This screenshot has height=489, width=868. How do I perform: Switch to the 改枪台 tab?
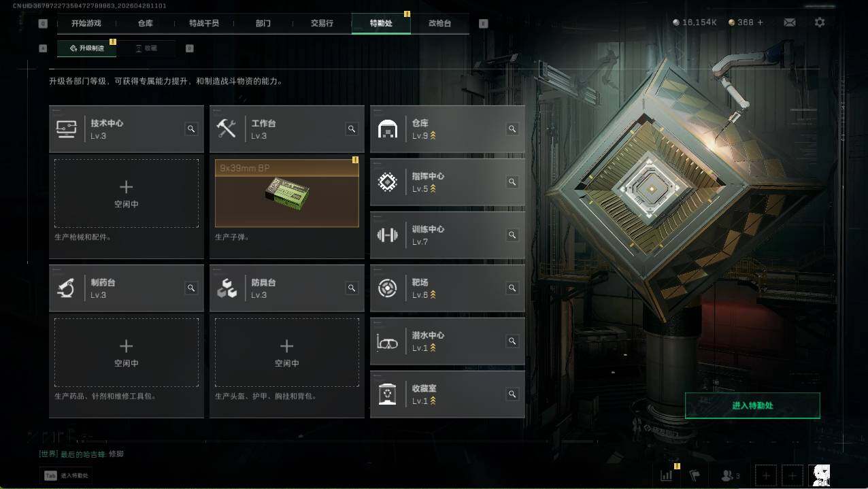click(x=439, y=23)
